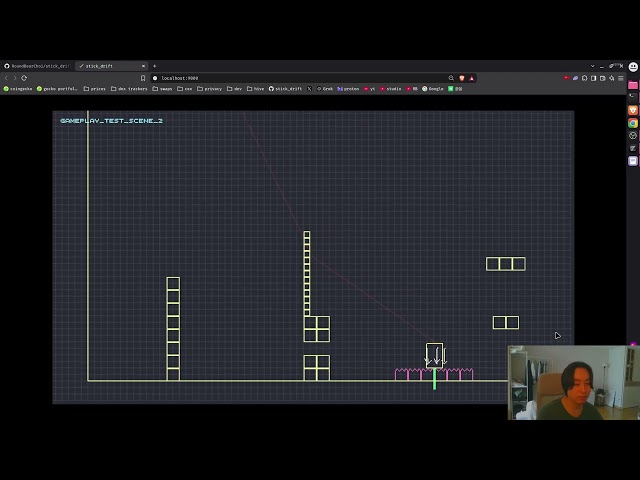The image size is (640, 480).
Task: Open the Grok bookmark
Action: [325, 89]
